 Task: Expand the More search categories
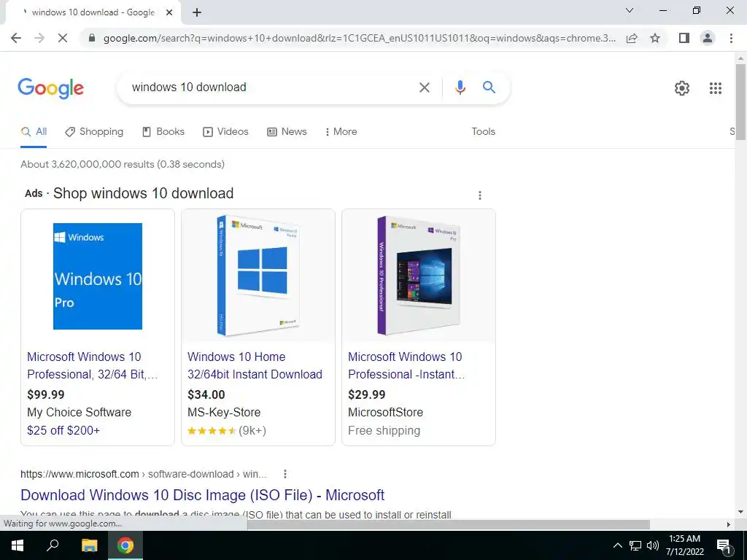tap(341, 131)
